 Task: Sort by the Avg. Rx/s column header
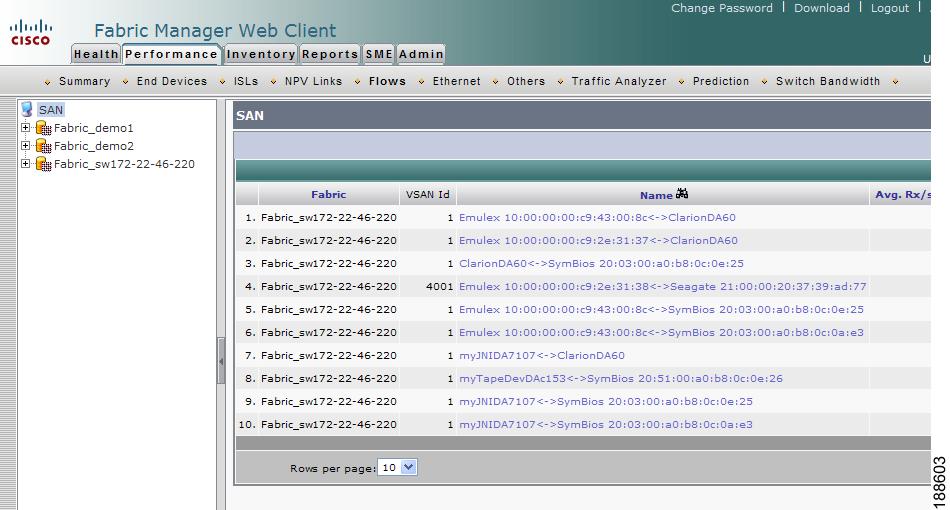903,194
